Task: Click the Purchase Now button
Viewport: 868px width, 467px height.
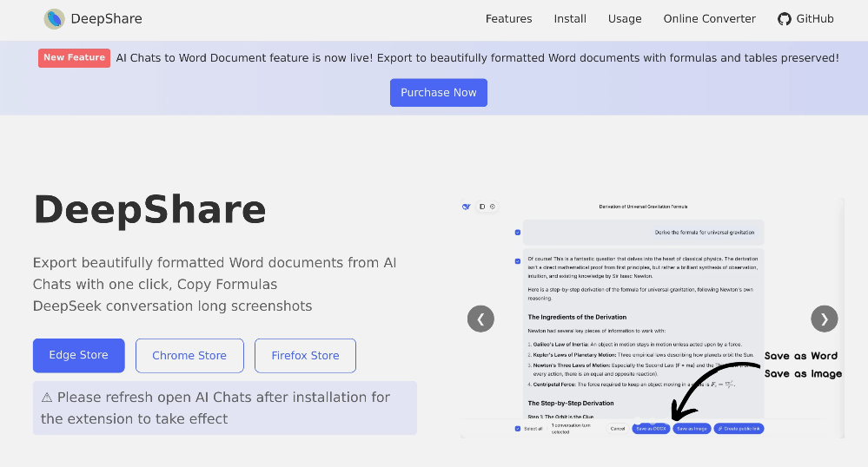Action: tap(439, 92)
